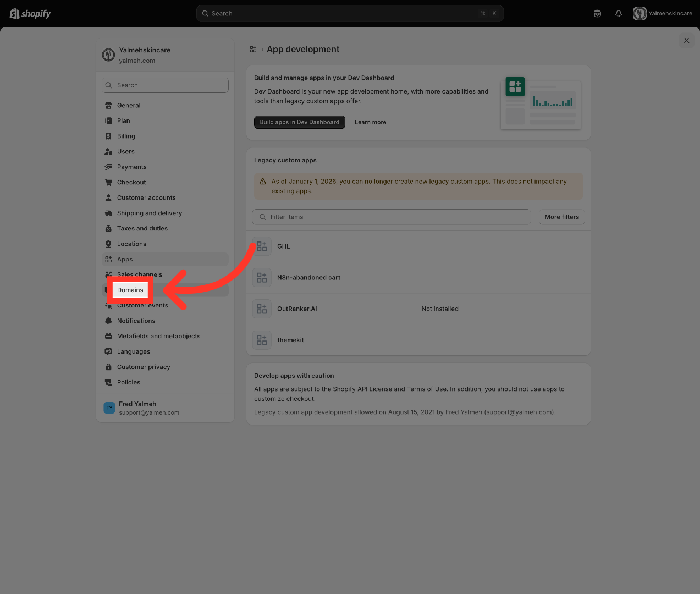The image size is (700, 594).
Task: Click the Users icon
Action: [108, 151]
